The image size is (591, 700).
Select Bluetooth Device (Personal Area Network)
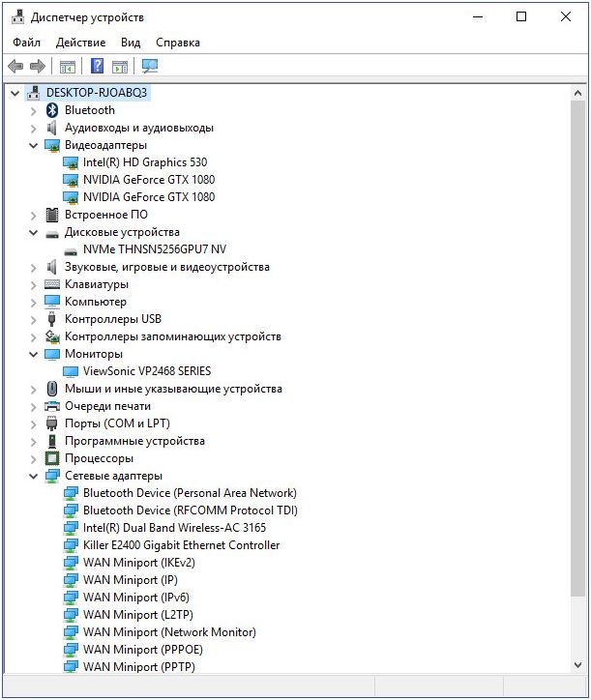point(190,493)
